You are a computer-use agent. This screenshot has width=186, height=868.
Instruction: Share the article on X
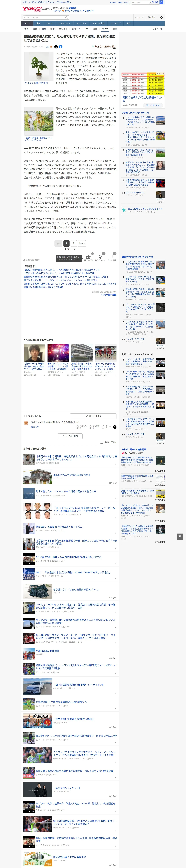pyautogui.click(x=56, y=47)
